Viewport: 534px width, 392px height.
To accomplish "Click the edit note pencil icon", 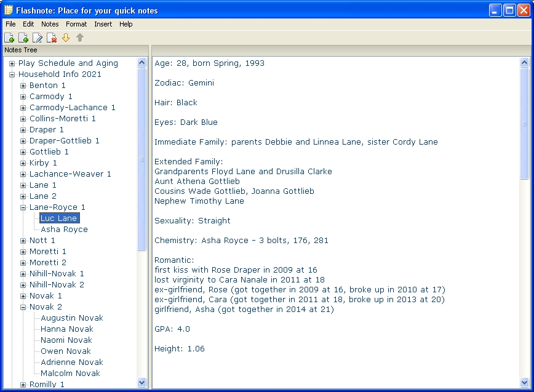I will coord(38,38).
